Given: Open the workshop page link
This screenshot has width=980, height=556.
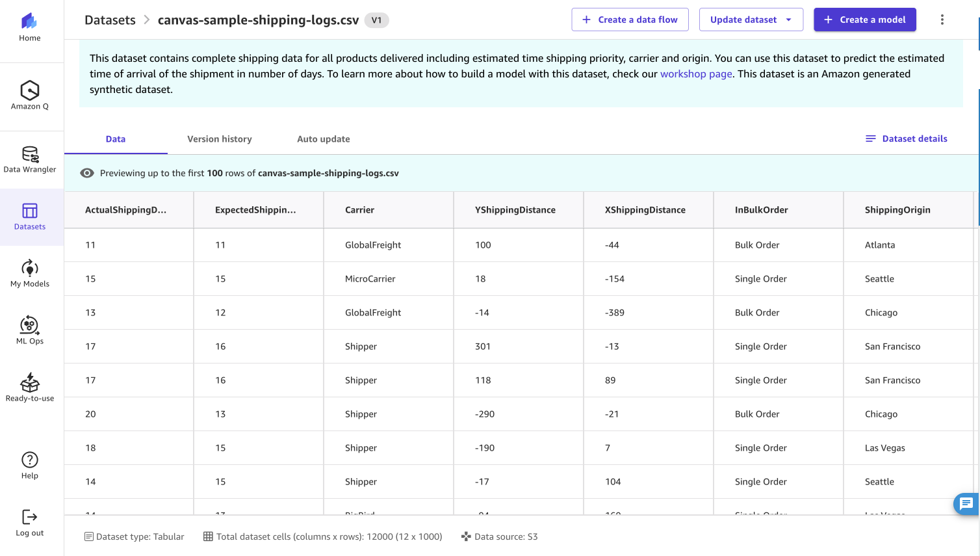Looking at the screenshot, I should click(695, 73).
